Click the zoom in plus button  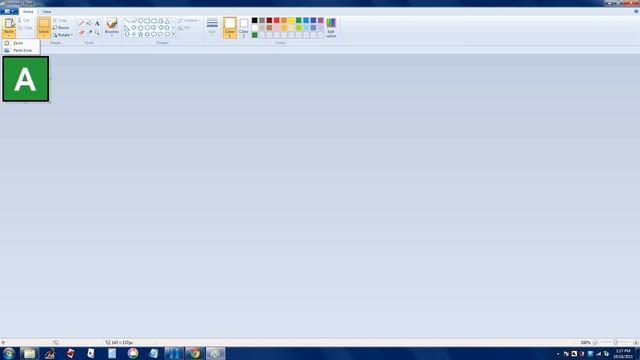click(x=636, y=342)
